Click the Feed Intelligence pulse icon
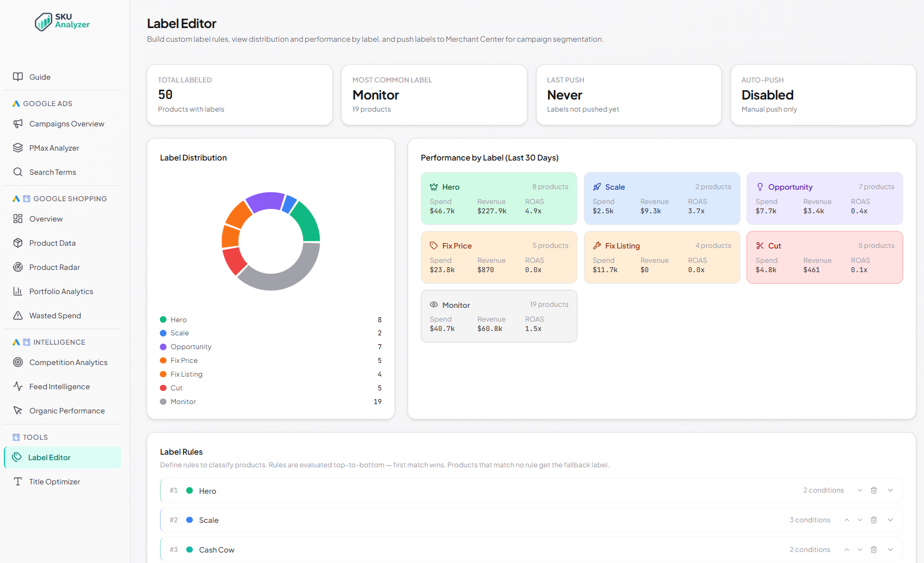 click(x=18, y=386)
